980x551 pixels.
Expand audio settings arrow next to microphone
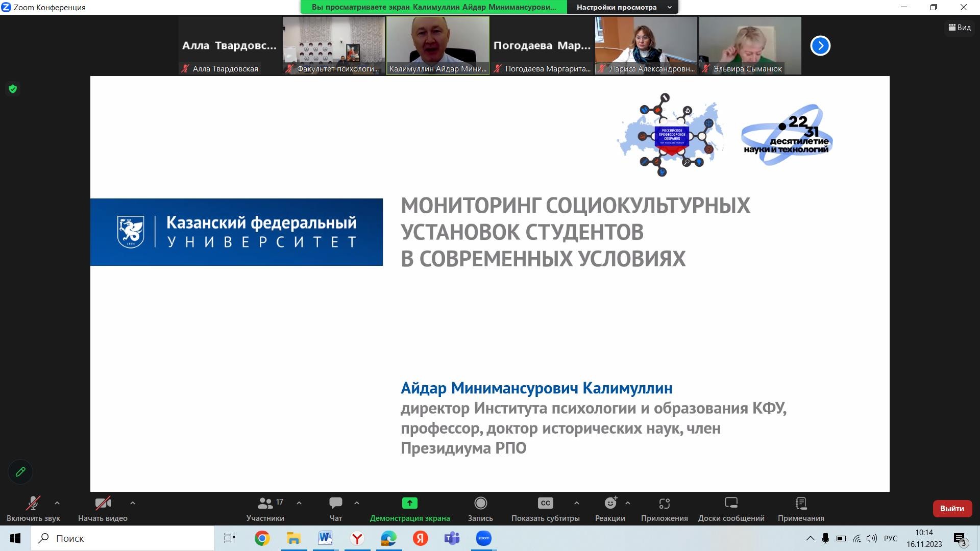57,503
